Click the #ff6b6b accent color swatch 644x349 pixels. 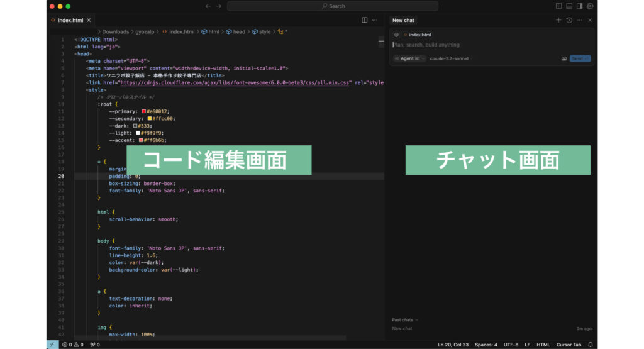pos(141,140)
